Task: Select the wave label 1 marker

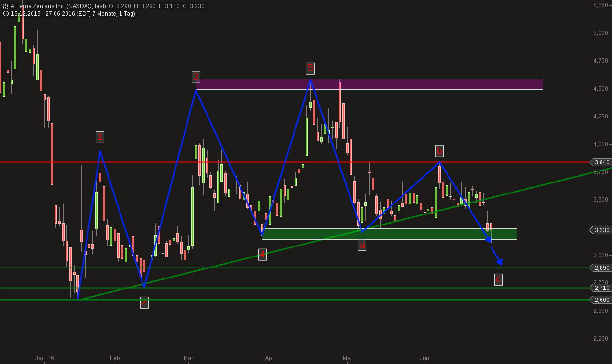Action: [x=100, y=138]
